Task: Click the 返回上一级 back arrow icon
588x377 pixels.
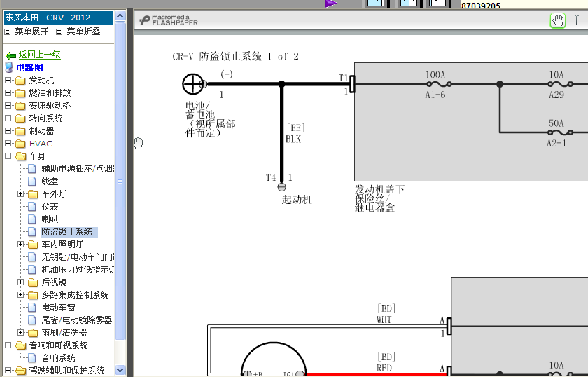Action: coord(10,56)
